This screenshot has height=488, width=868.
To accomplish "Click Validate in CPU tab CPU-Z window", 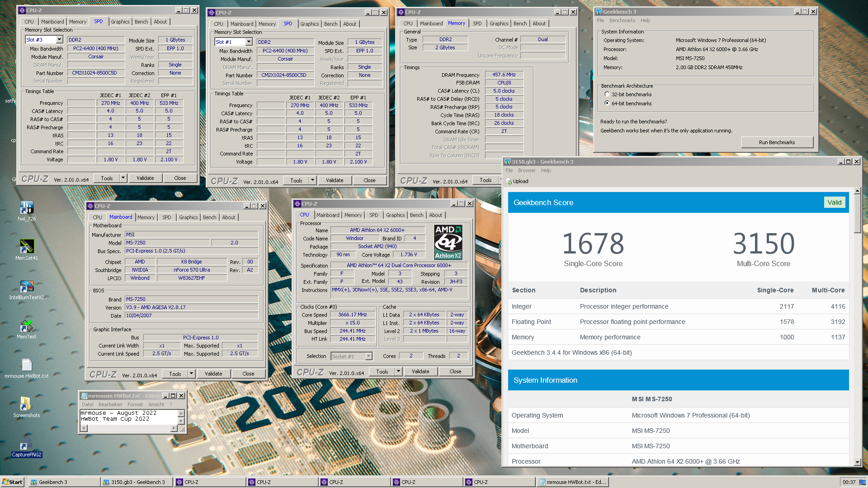I will [420, 371].
